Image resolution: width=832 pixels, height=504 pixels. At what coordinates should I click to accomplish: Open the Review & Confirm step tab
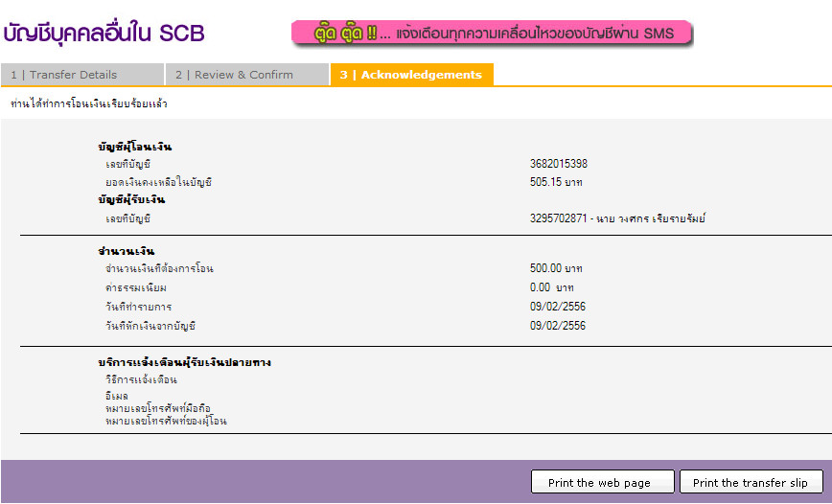coord(247,75)
